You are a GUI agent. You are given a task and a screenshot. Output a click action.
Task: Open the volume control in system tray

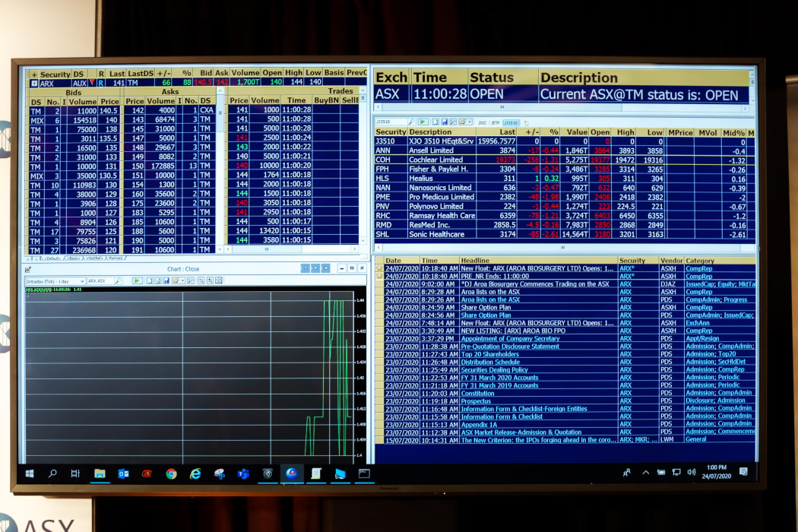click(x=691, y=472)
